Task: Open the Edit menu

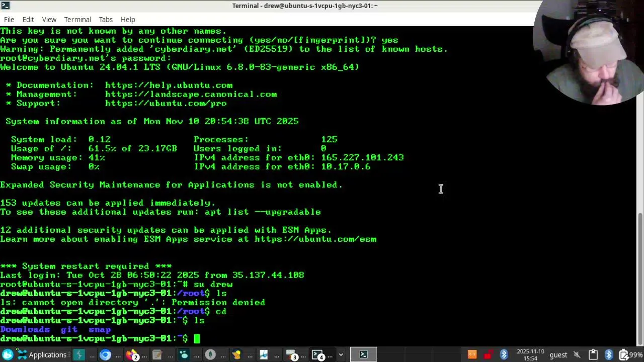Action: click(28, 19)
